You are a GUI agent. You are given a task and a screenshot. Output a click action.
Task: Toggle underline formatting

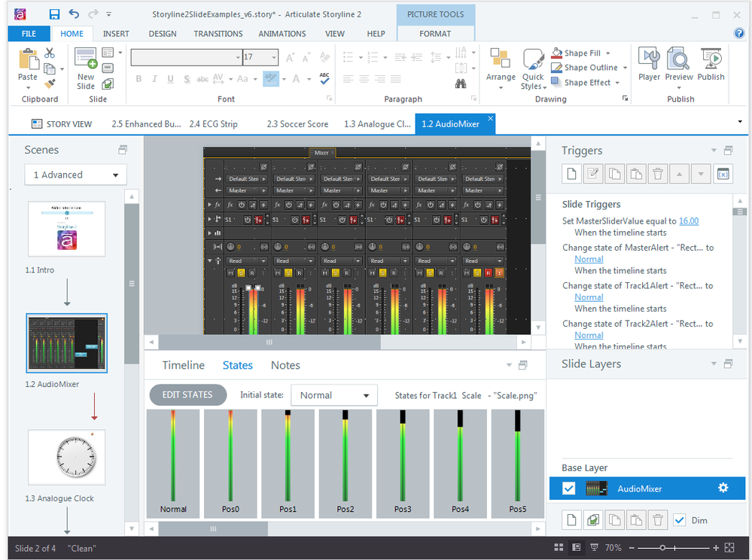170,79
